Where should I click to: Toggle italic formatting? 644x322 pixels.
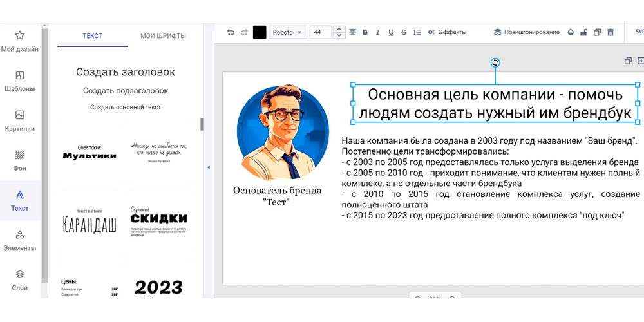(x=378, y=32)
